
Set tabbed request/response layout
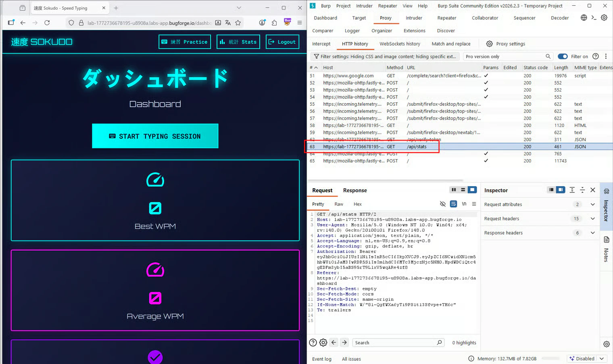tap(472, 190)
